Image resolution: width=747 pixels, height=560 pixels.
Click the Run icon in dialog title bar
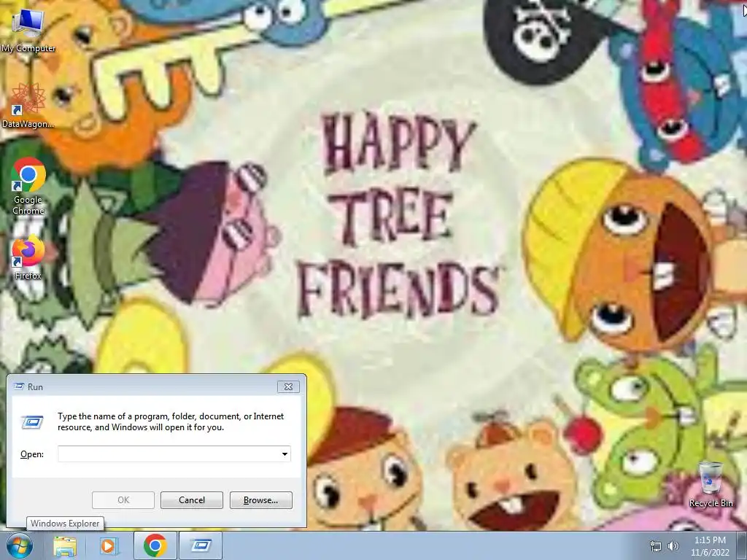19,386
